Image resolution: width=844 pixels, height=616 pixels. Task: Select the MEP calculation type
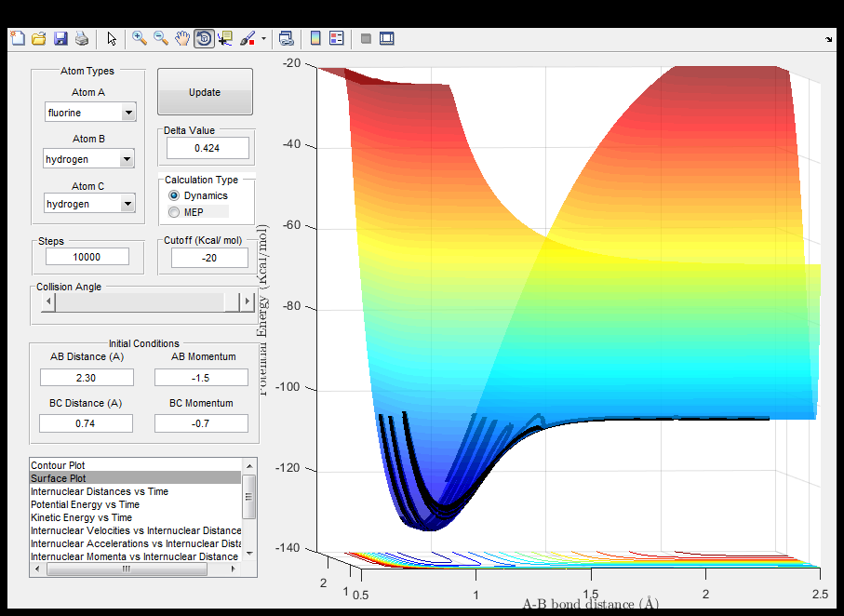point(174,212)
